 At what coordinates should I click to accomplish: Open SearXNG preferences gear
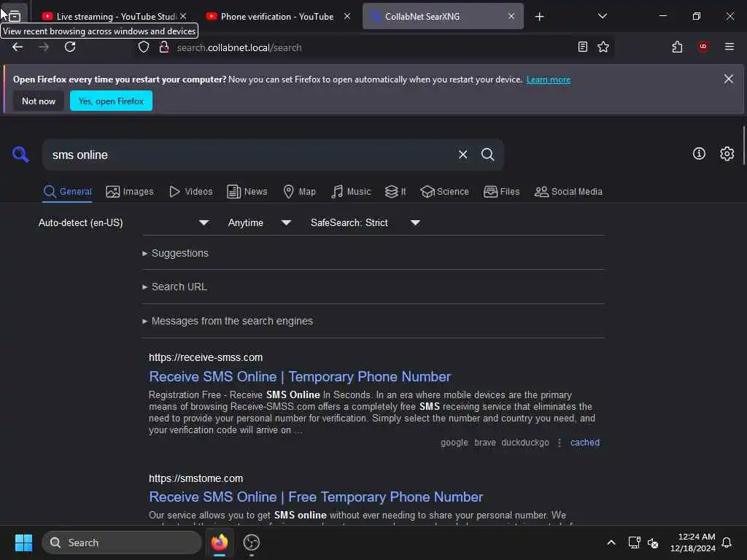727,153
